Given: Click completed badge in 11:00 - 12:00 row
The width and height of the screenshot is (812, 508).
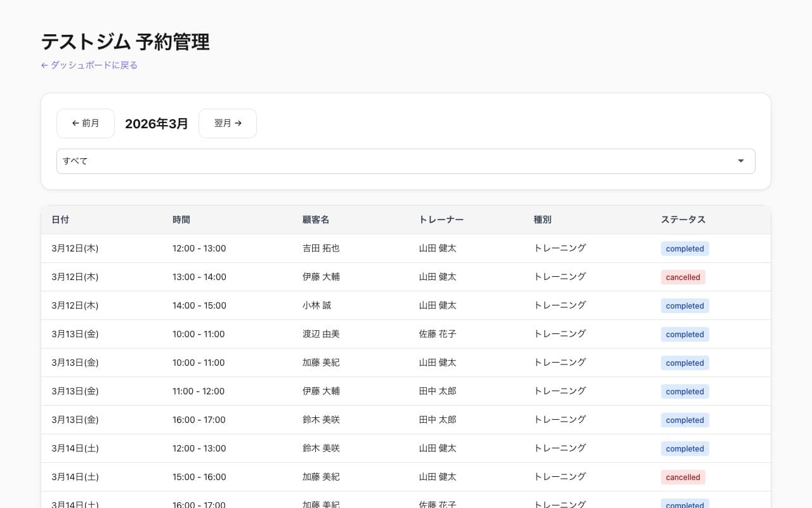Looking at the screenshot, I should pyautogui.click(x=685, y=392).
